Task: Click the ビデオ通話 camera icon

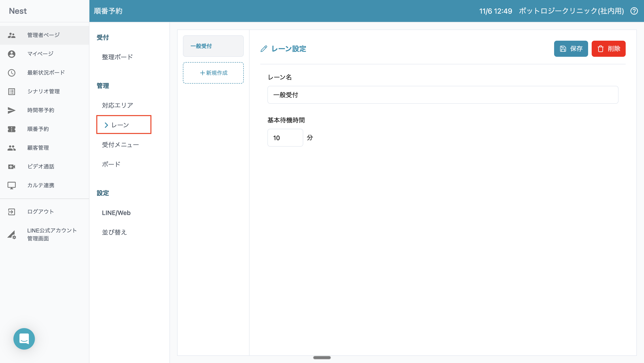Action: tap(11, 167)
